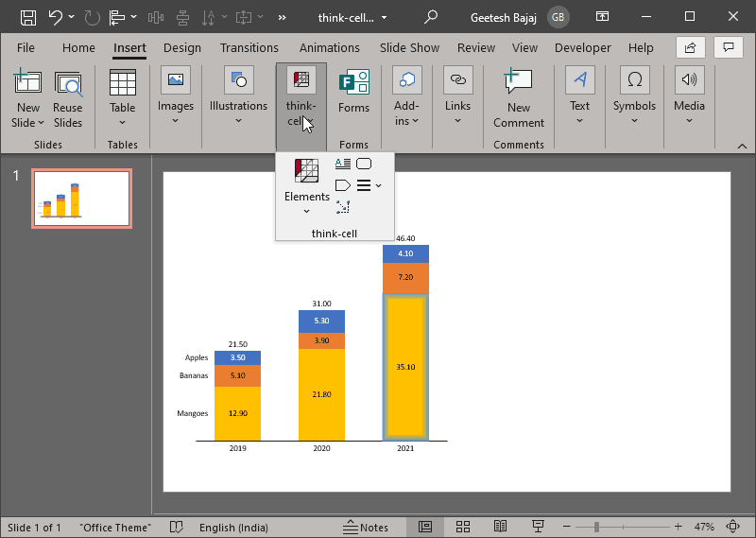Insert the think-cell pentagon shape
The image size is (756, 538).
pyautogui.click(x=343, y=185)
